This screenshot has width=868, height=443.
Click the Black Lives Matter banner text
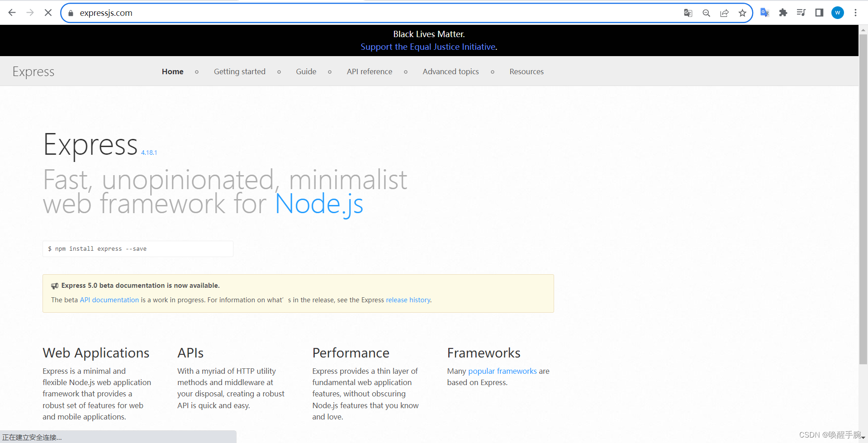pos(429,34)
